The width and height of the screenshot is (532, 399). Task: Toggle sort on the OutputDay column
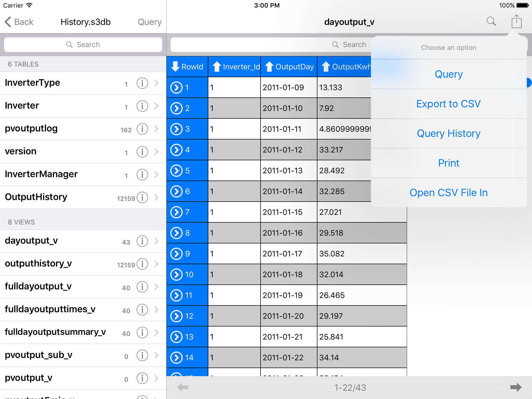[x=289, y=67]
